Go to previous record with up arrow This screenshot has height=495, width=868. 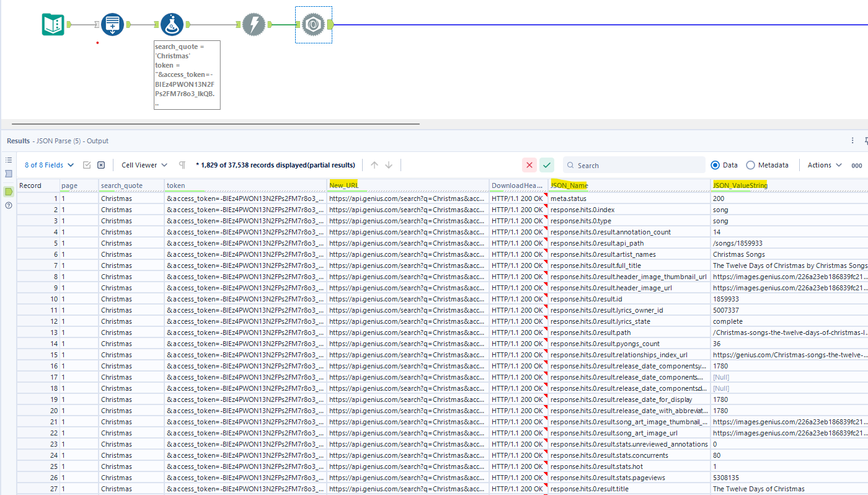tap(374, 165)
